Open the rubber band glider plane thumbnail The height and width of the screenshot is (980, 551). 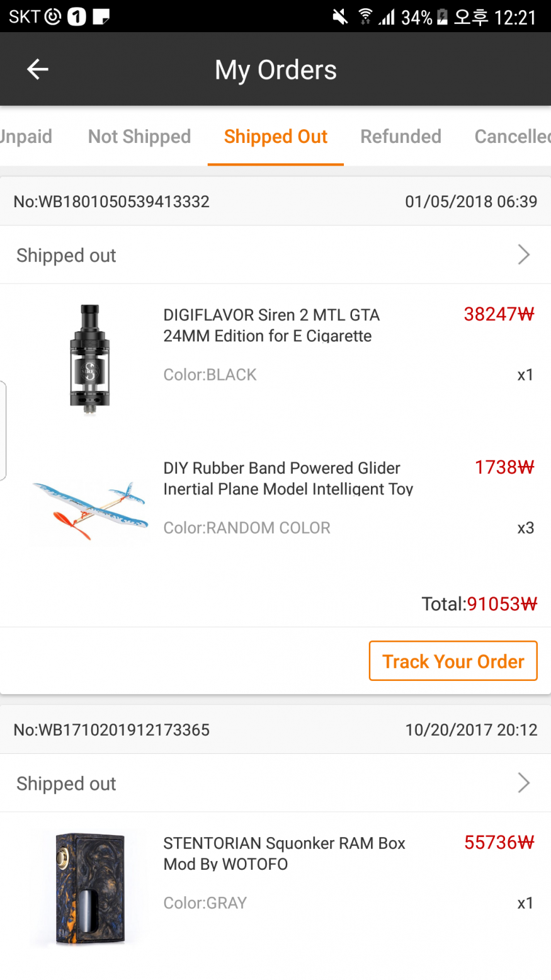89,510
